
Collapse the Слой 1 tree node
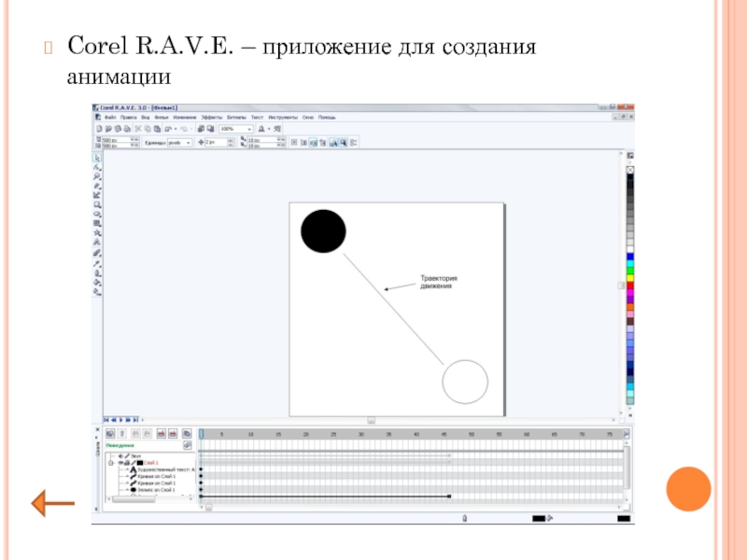pos(110,462)
